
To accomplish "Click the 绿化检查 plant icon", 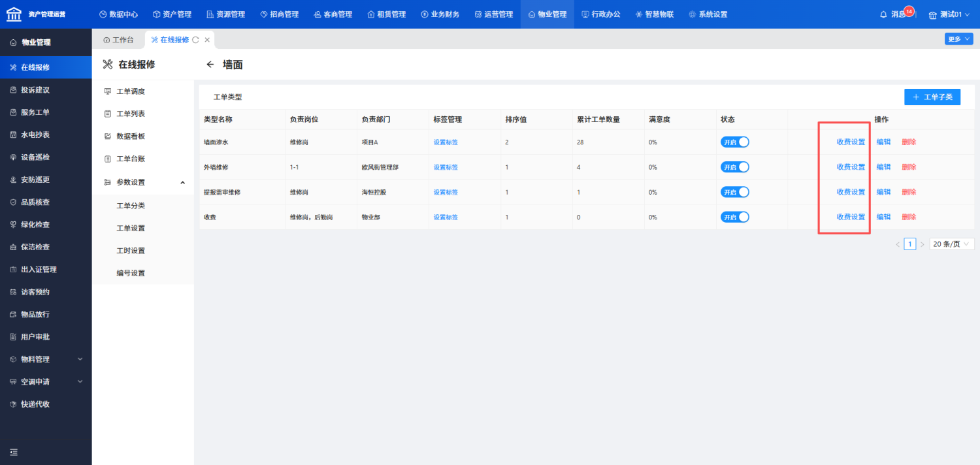I will coord(14,225).
